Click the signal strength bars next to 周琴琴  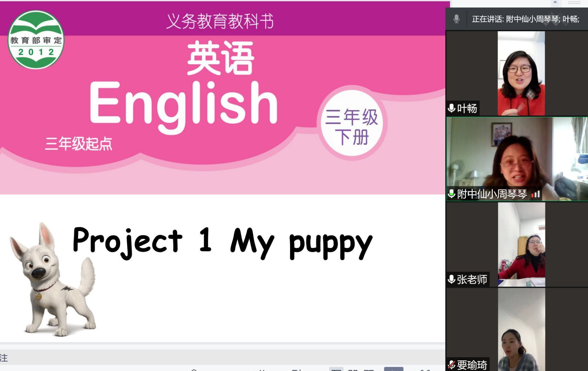(x=536, y=194)
